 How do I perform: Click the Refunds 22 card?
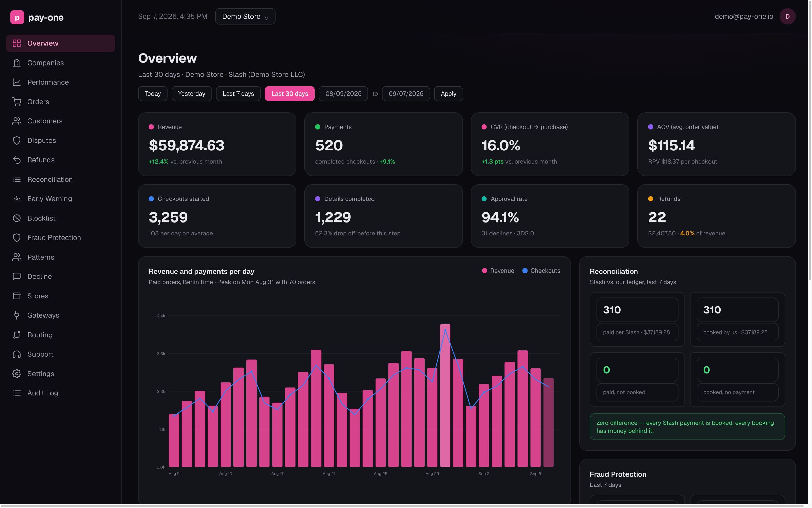716,216
